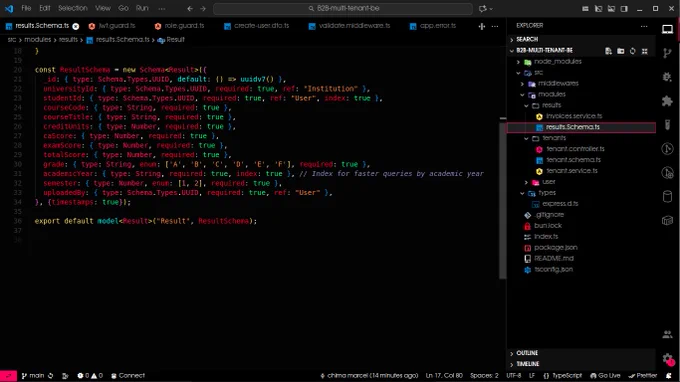Image resolution: width=680 pixels, height=382 pixels.
Task: Click Spaces: 2 indentation setting
Action: point(484,375)
